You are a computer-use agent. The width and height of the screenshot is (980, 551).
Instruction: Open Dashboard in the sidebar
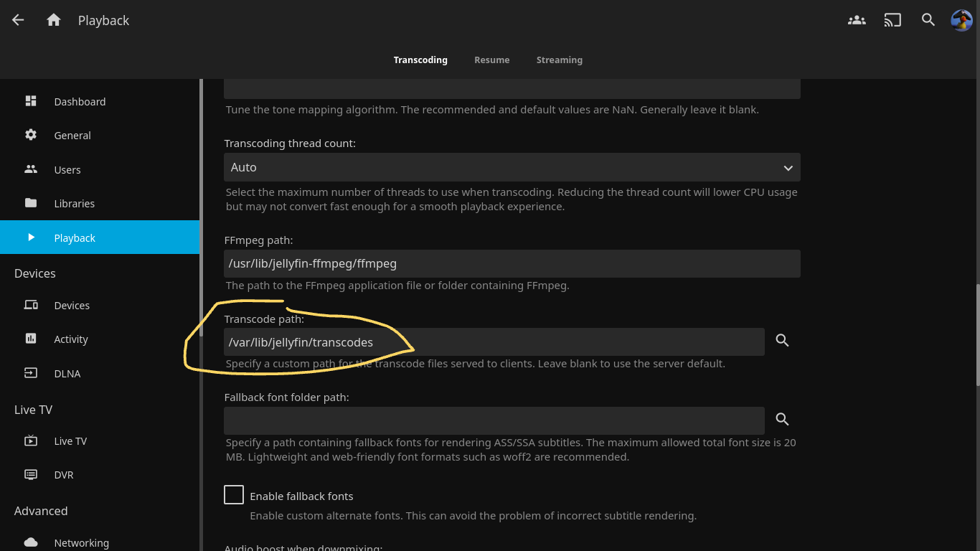pyautogui.click(x=80, y=102)
